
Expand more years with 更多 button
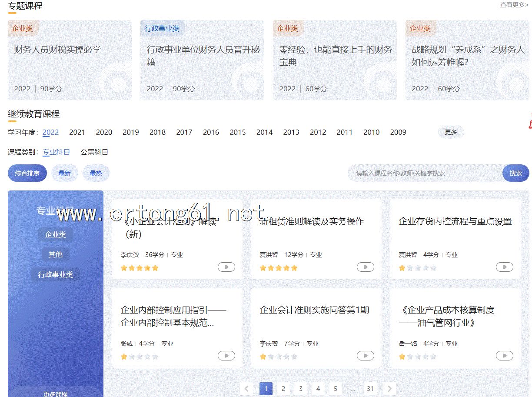451,132
